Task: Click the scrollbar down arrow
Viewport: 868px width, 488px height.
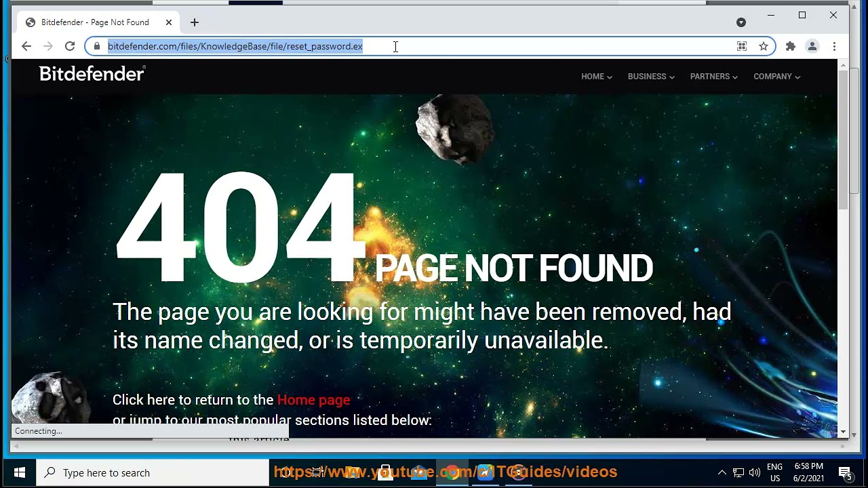Action: 844,432
